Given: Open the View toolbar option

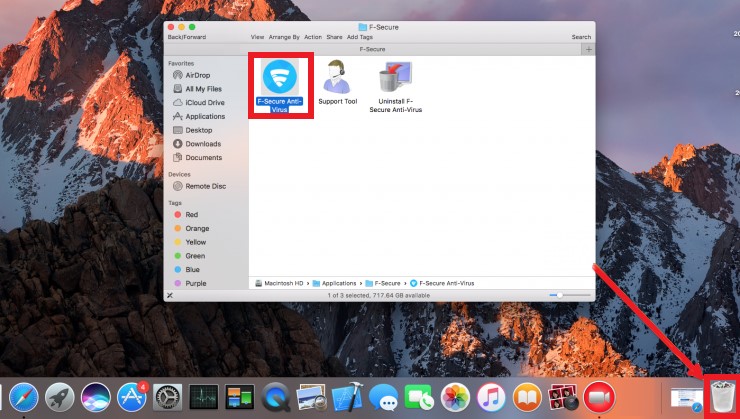Looking at the screenshot, I should [x=257, y=37].
